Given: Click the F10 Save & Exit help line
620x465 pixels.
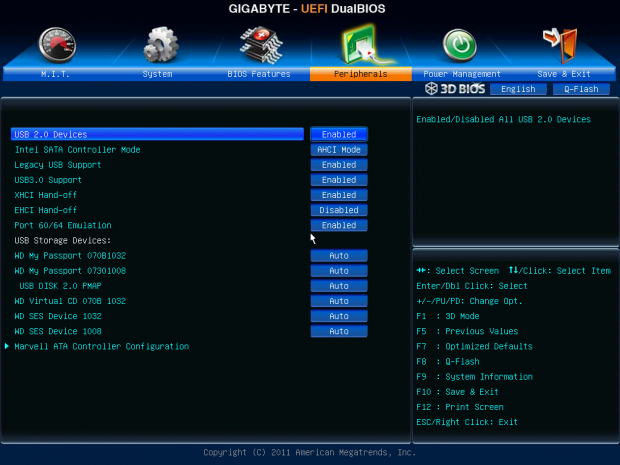Looking at the screenshot, I should 457,392.
